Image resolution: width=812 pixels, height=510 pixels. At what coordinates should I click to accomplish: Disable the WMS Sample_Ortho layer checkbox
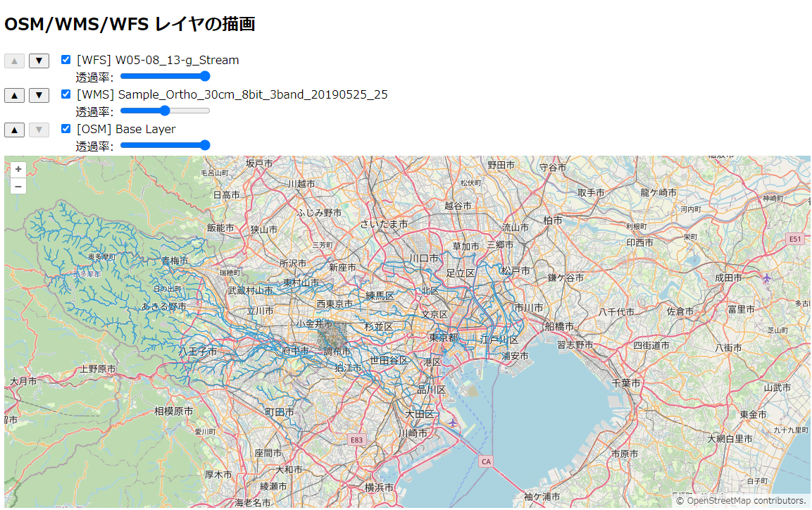point(65,94)
